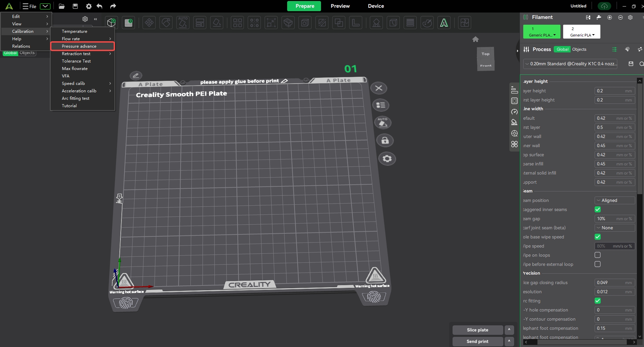Toggle the Arc fitting checkbox

pos(598,301)
